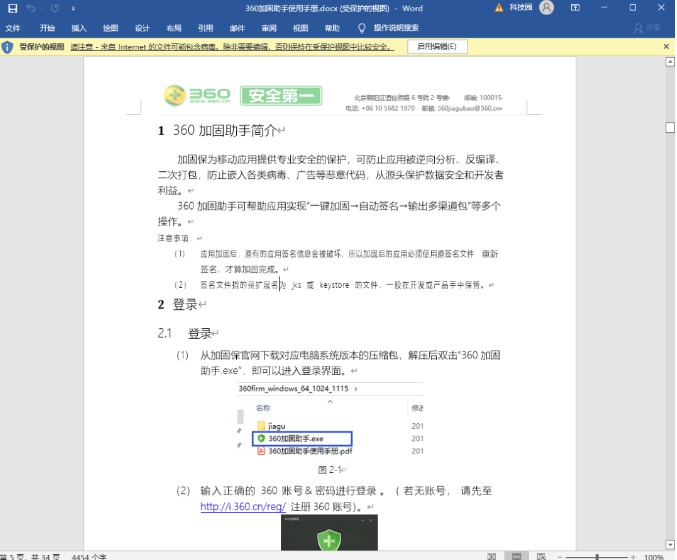
Task: Click the Protected View shield icon
Action: pos(8,47)
